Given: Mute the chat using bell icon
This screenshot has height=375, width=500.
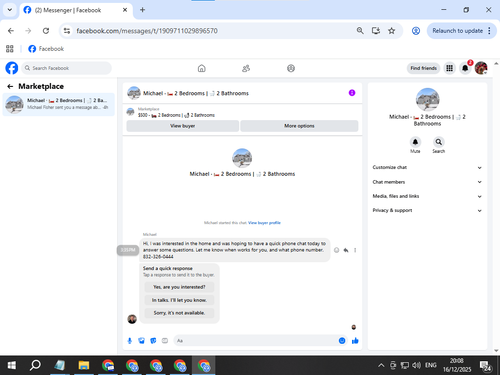Looking at the screenshot, I should point(415,142).
